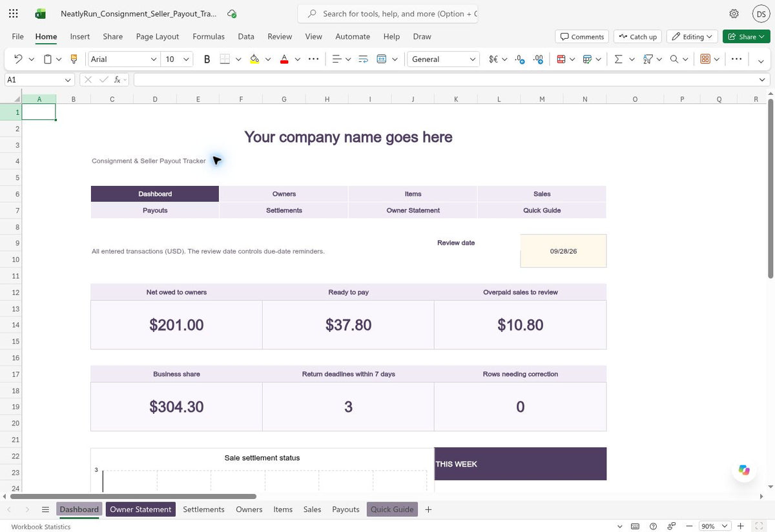The height and width of the screenshot is (532, 775).
Task: Click the green Share button
Action: point(746,37)
